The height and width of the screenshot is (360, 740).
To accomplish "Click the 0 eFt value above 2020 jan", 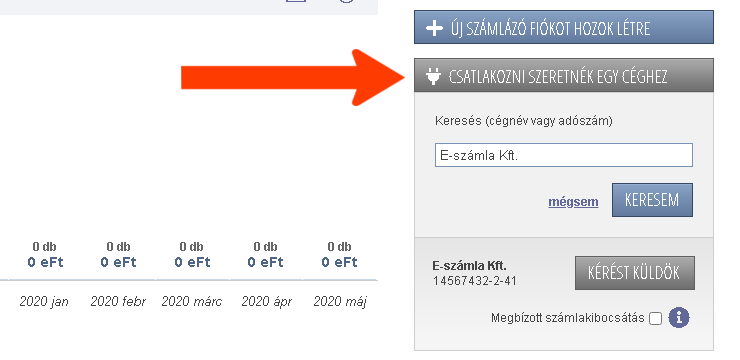I will click(x=45, y=262).
